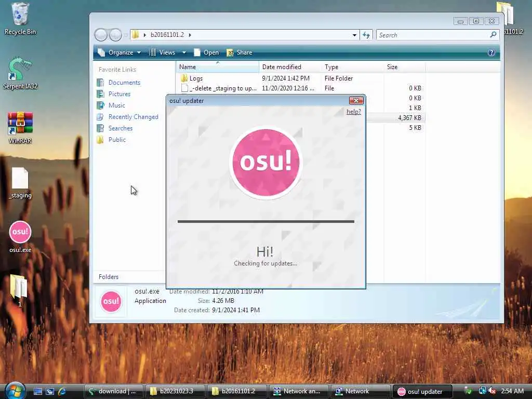
Task: Expand the address bar history dropdown
Action: 354,35
